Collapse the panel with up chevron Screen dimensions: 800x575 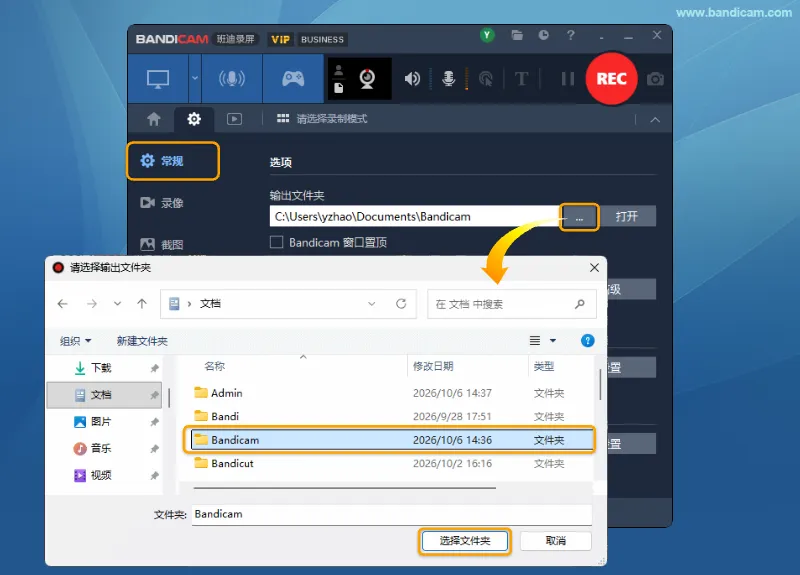coord(655,120)
